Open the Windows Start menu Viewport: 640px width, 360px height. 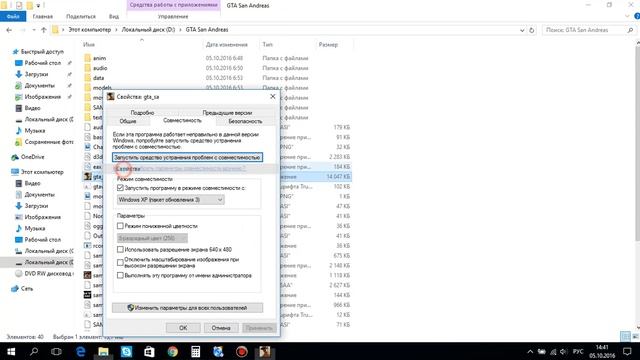(11, 351)
